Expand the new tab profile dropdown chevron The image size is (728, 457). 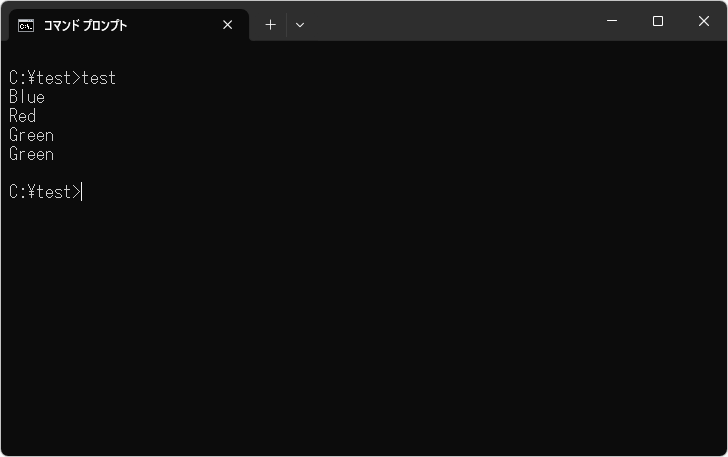point(300,25)
